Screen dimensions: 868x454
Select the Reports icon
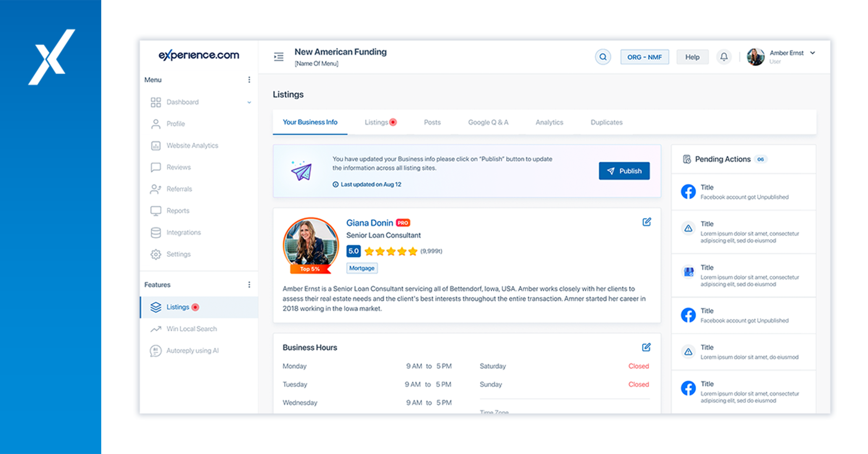click(156, 210)
